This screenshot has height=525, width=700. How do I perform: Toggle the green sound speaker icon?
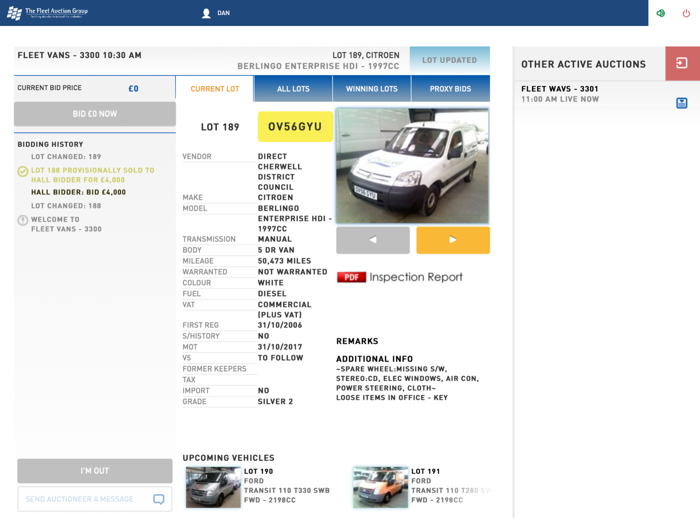661,13
